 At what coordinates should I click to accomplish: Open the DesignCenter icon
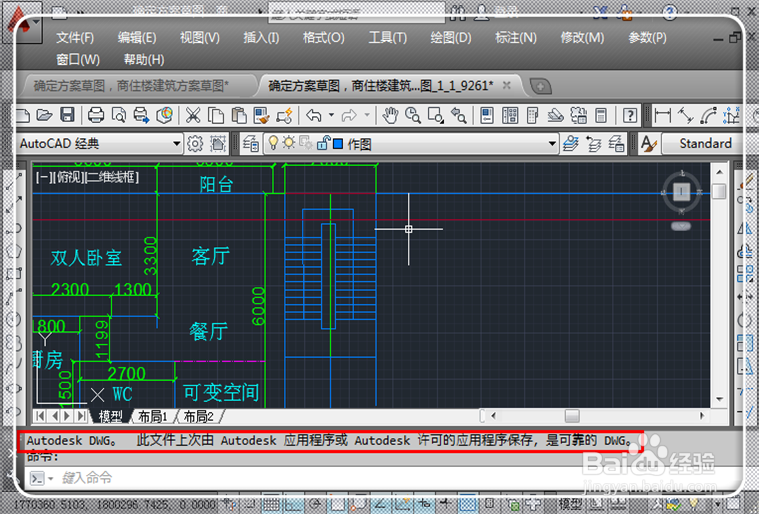510,115
